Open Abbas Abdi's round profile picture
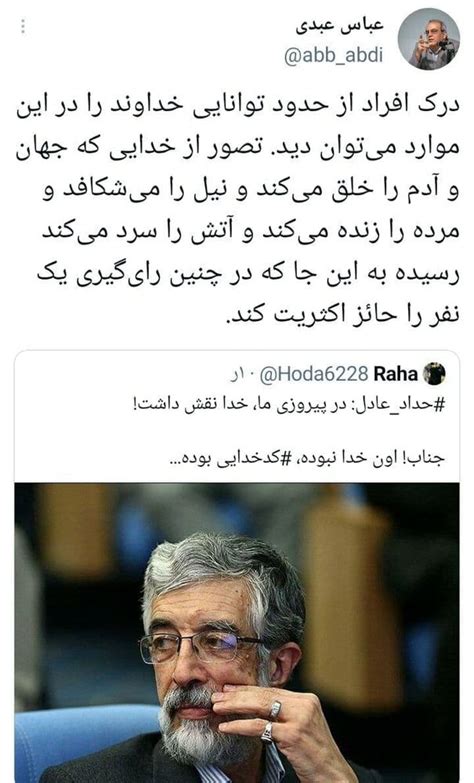Image resolution: width=474 pixels, height=783 pixels. point(429,39)
